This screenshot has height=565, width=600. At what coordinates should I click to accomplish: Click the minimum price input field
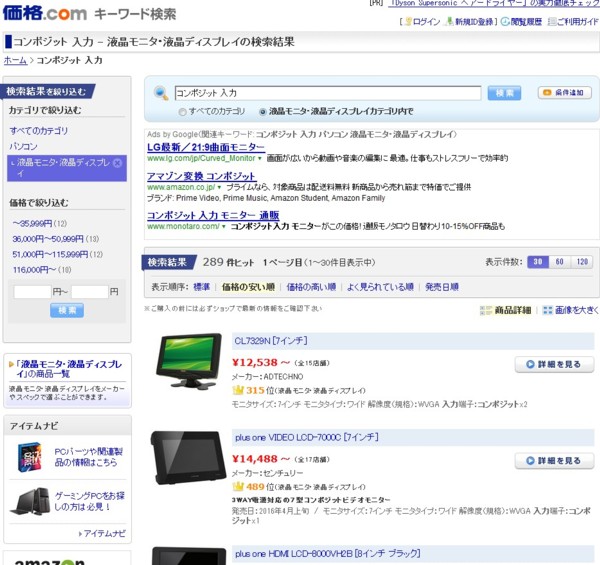[x=33, y=292]
